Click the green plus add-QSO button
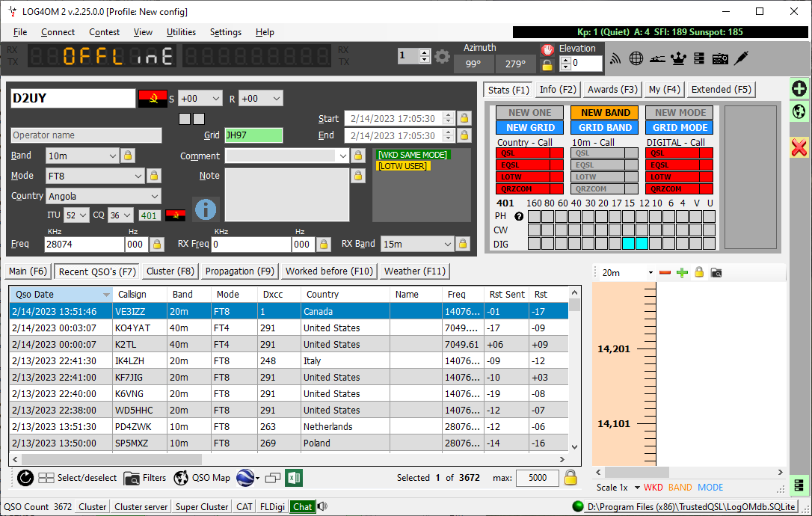Viewport: 812px width, 516px height. pyautogui.click(x=799, y=88)
